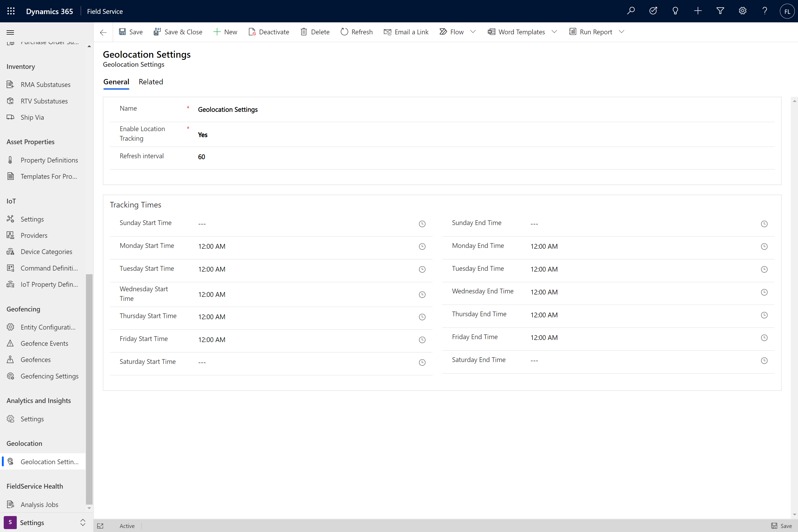Switch to the Related tab
Viewport: 798px width, 532px height.
pyautogui.click(x=151, y=82)
